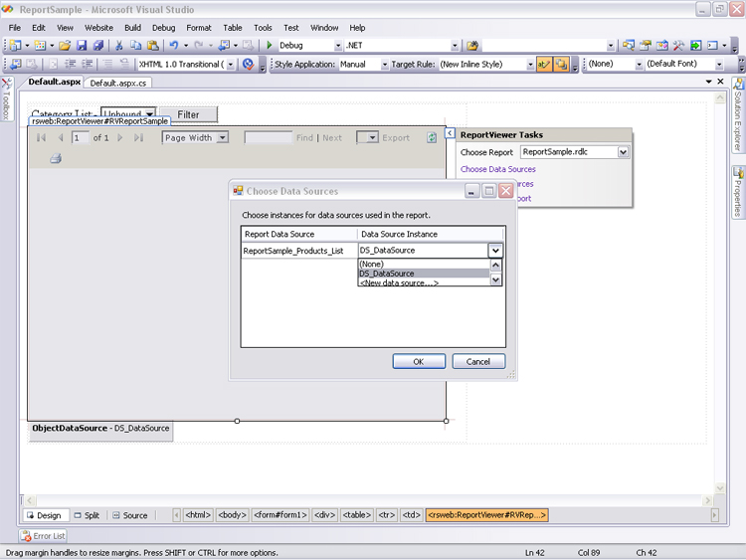Collapse ReportViewer Tasks smart tag arrow
This screenshot has width=746, height=560.
[x=450, y=133]
